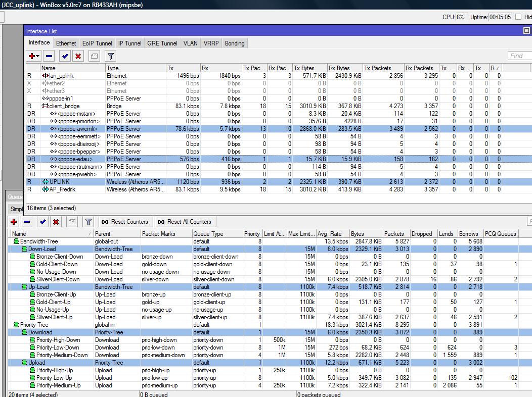The image size is (532, 397).
Task: Click the Add (red plus) button in Queue toolbar
Action: [14, 222]
